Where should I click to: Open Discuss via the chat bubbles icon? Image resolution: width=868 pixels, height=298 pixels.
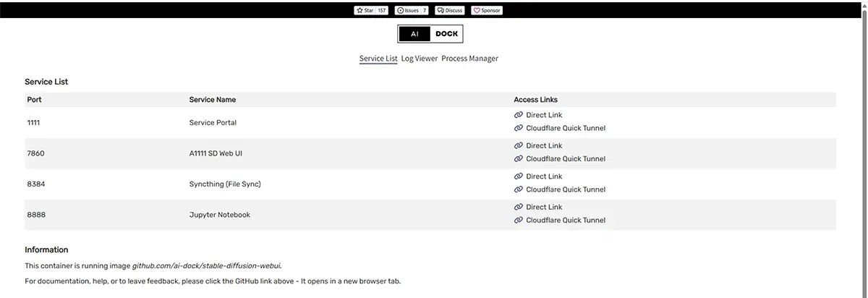(441, 11)
